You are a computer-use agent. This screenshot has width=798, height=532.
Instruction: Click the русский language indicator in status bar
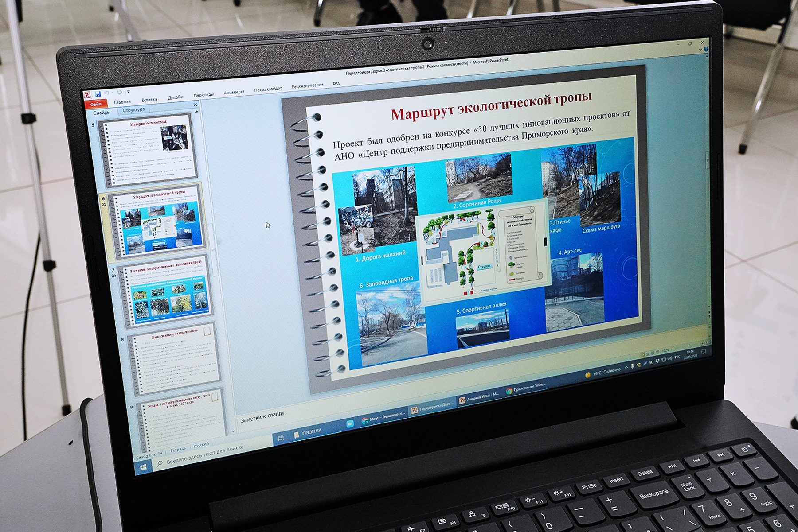coord(201,444)
